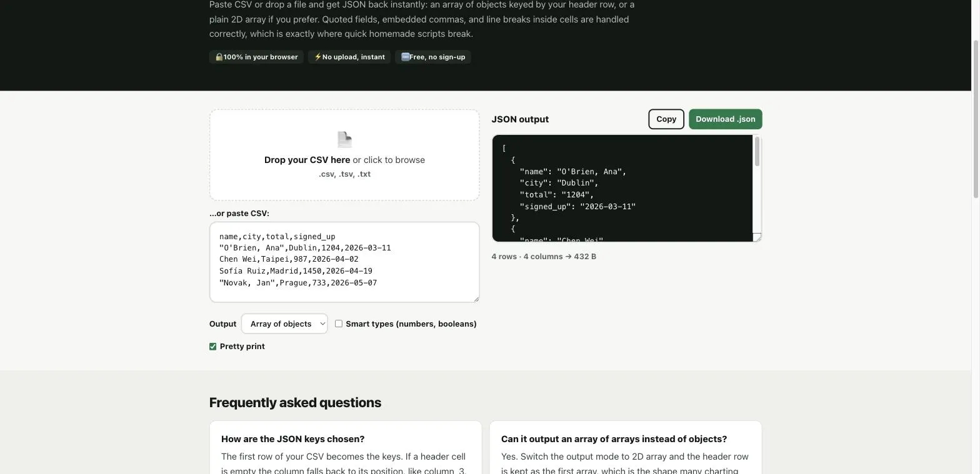Click the CSV textarea resize handle

click(x=476, y=299)
